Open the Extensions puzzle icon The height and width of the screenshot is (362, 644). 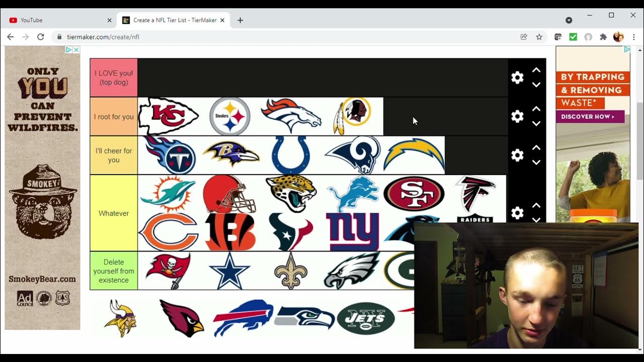tap(603, 37)
